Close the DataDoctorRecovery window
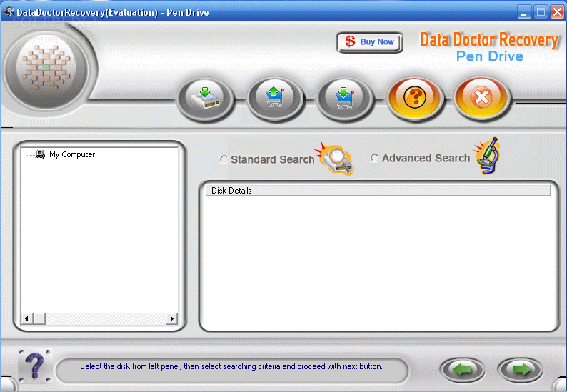This screenshot has width=567, height=392. tap(557, 12)
